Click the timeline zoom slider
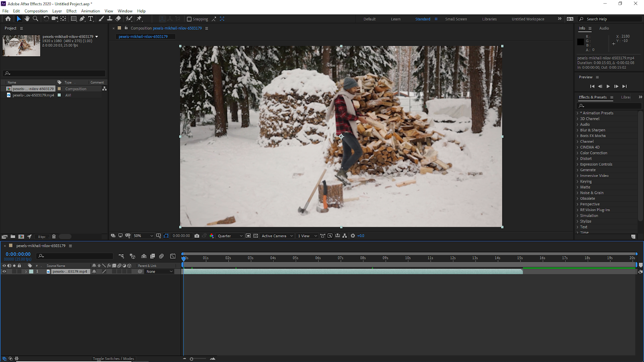This screenshot has height=362, width=644. click(192, 359)
